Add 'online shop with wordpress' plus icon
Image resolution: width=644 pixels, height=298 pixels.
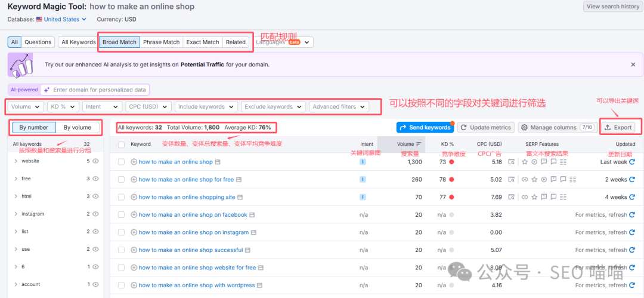coord(134,285)
